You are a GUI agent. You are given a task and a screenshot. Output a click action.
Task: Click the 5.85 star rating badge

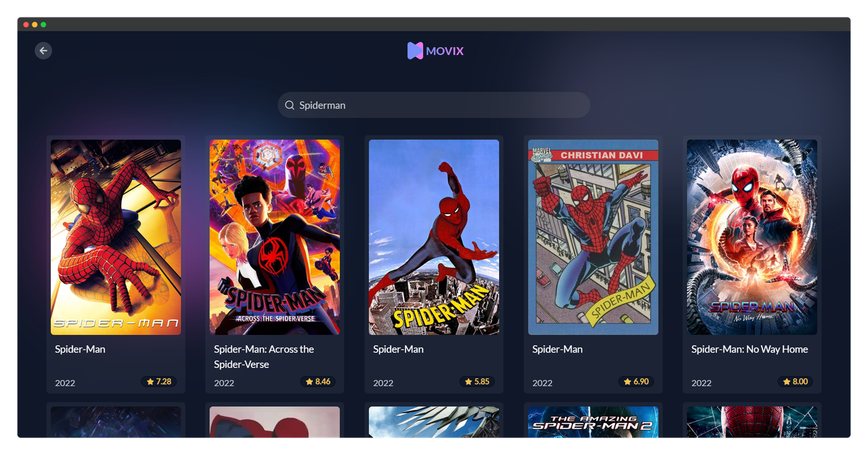click(x=477, y=382)
